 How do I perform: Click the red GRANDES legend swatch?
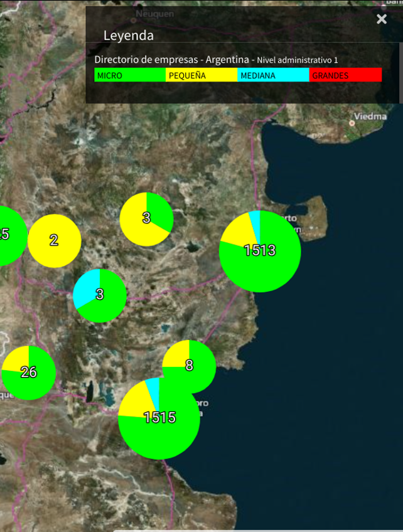click(x=346, y=75)
